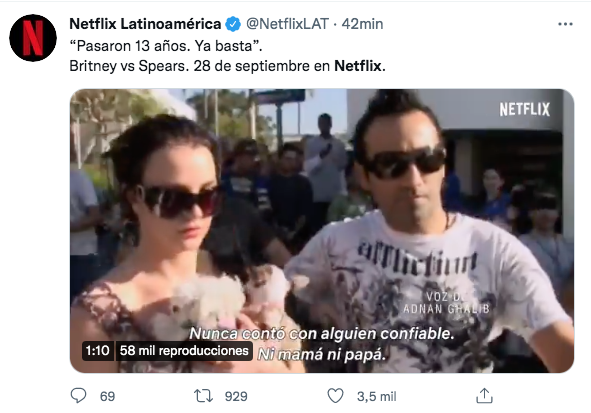Open the 42min timestamp permalink
591x413 pixels.
pos(362,24)
